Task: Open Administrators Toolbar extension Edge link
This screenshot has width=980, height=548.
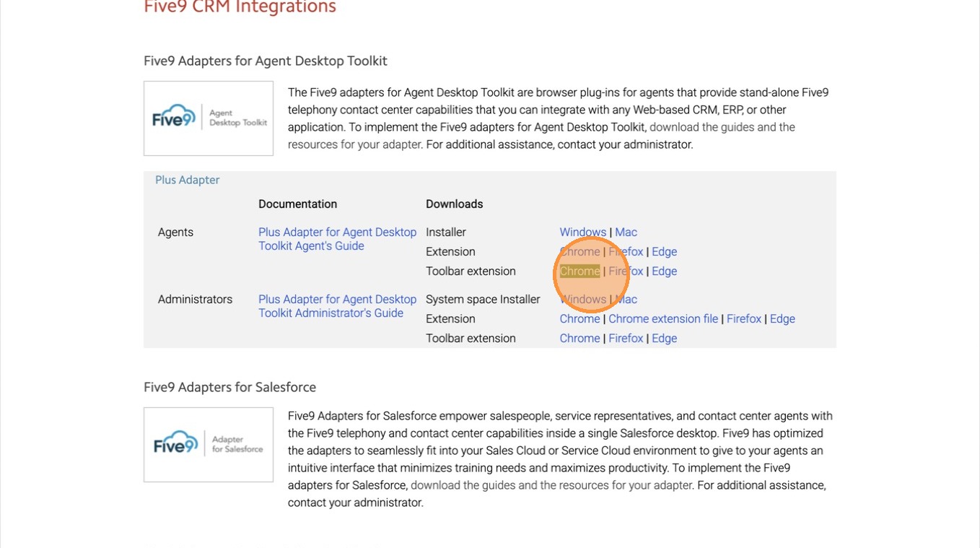Action: click(x=664, y=338)
